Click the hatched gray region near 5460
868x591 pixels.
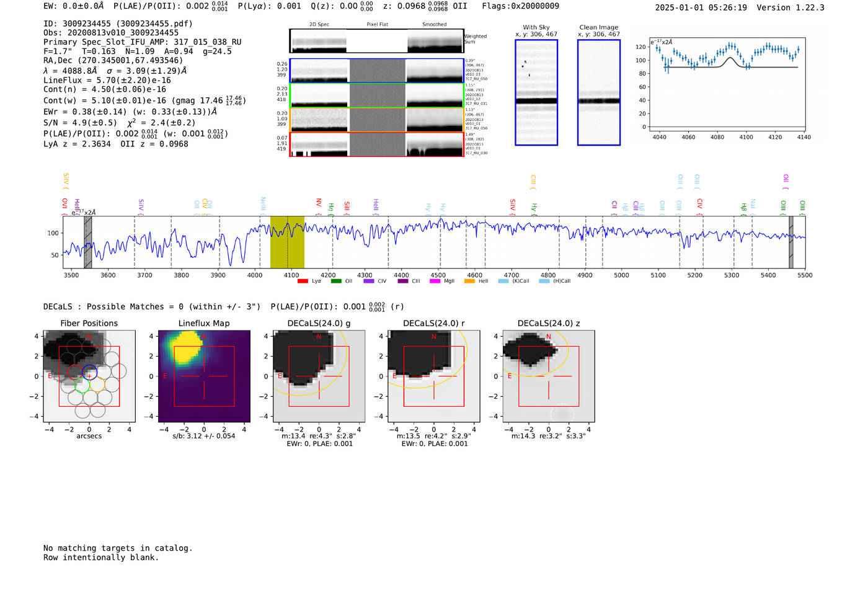790,242
